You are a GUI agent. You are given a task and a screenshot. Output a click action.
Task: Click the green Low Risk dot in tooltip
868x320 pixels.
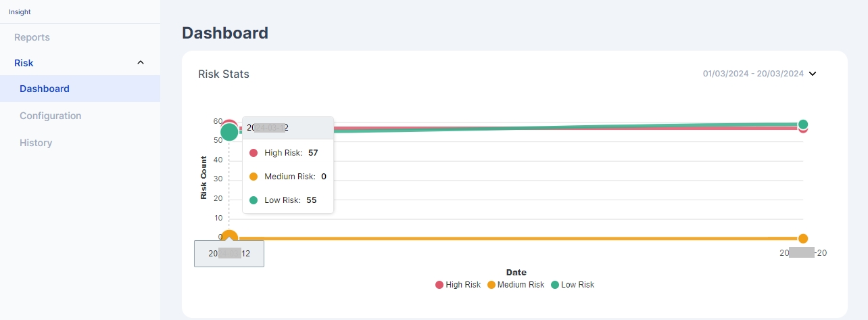pyautogui.click(x=254, y=200)
